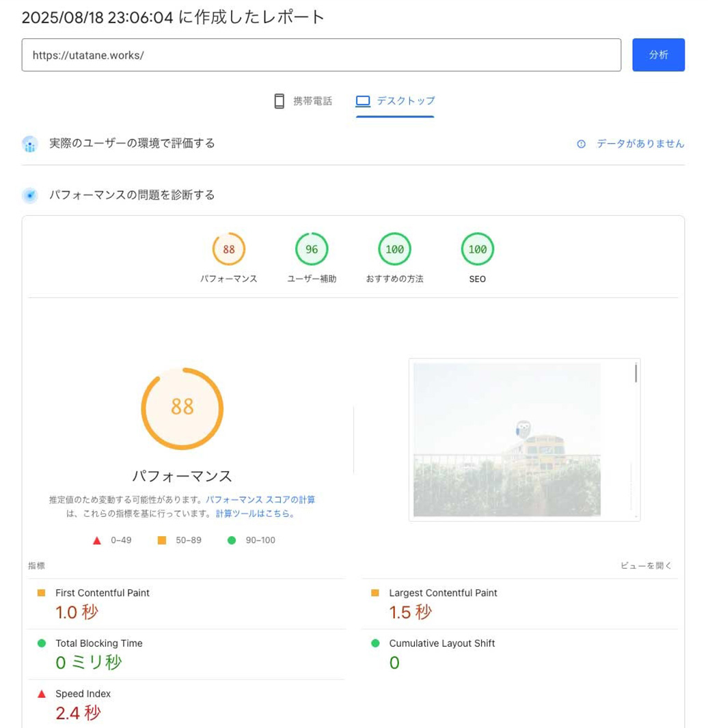Click the real user data icon

[29, 144]
